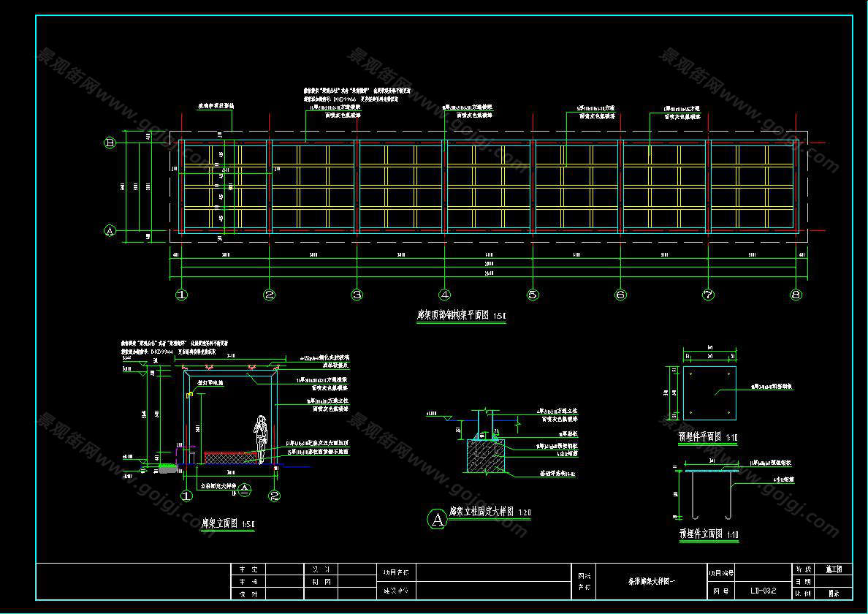Image resolution: width=868 pixels, height=614 pixels.
Task: Select large detail marker A circle
Action: pos(437,520)
